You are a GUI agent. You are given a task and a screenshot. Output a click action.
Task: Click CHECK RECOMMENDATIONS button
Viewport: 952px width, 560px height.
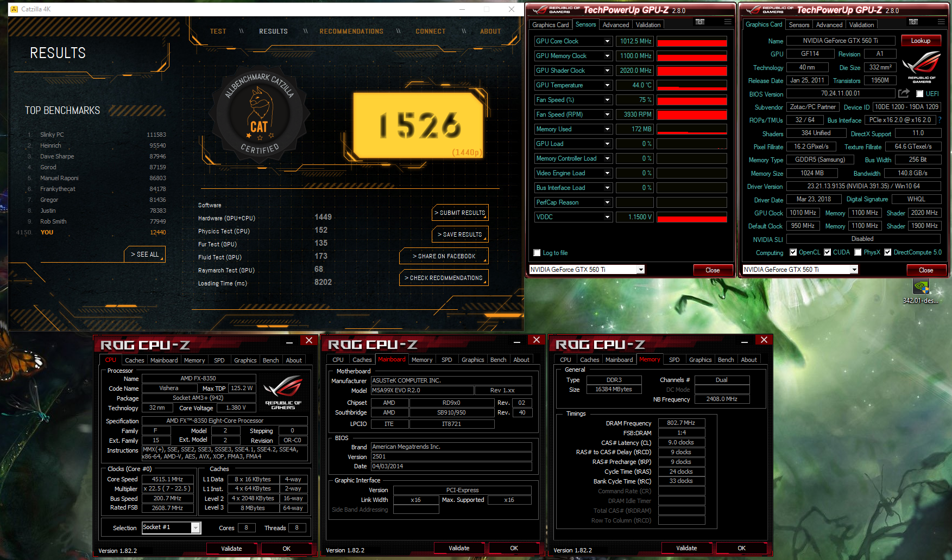(444, 278)
